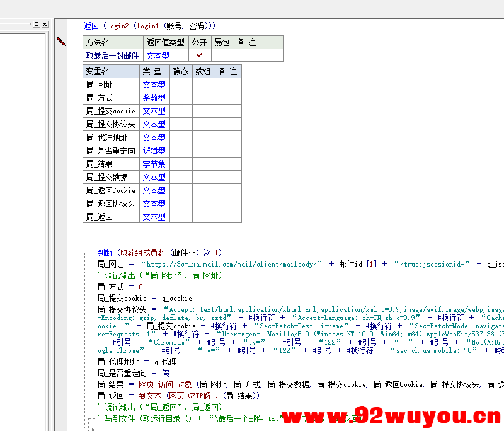The image size is (504, 431).
Task: Open the return type cell 文本型 of 取最后一封邮件
Action: point(157,55)
